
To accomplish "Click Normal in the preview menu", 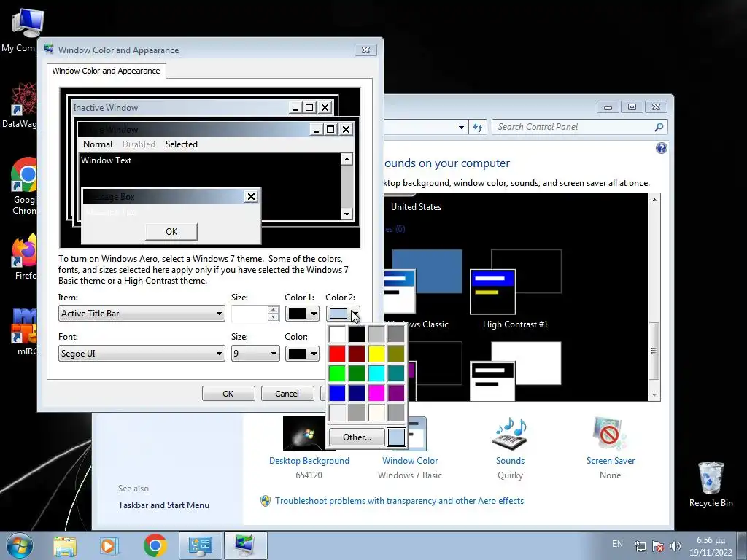I will pyautogui.click(x=98, y=144).
